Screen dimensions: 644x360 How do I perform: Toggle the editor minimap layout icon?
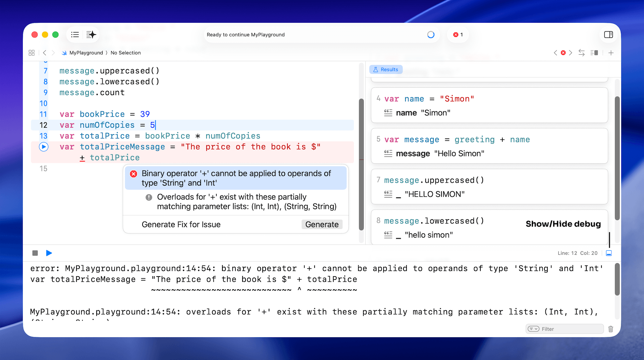(x=594, y=53)
